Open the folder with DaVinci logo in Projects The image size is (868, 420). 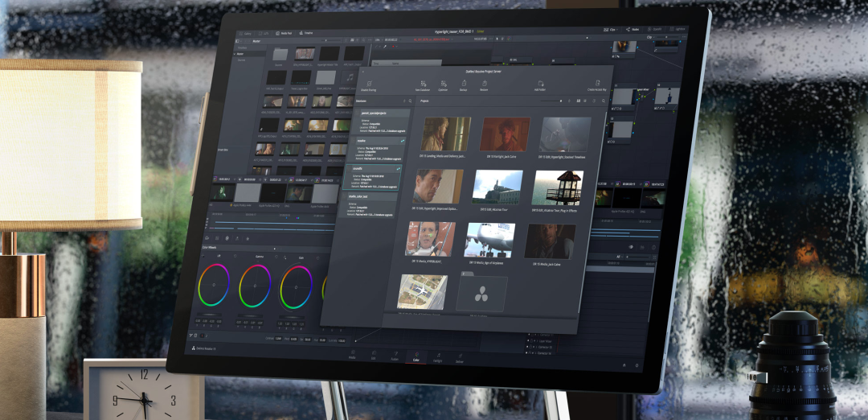[481, 294]
